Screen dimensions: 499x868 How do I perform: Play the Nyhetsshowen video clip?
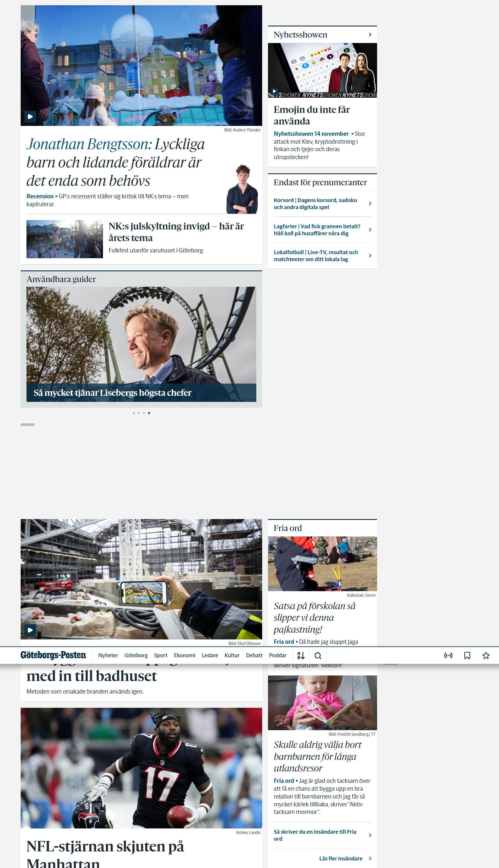[274, 91]
